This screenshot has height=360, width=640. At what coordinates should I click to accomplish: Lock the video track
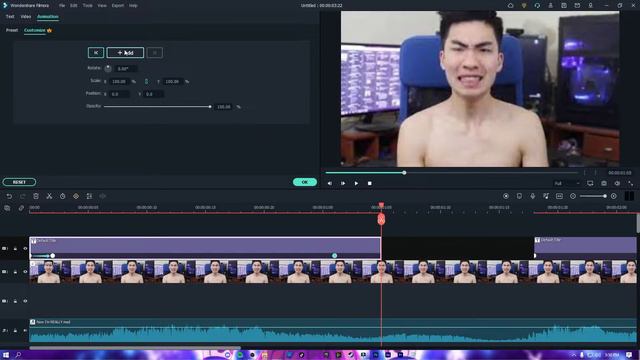(15, 272)
